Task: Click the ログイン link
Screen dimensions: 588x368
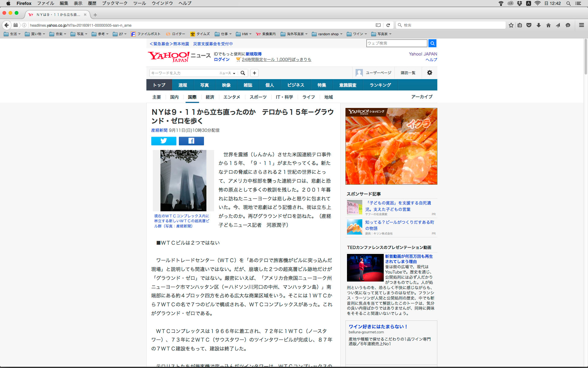Action: [x=222, y=59]
